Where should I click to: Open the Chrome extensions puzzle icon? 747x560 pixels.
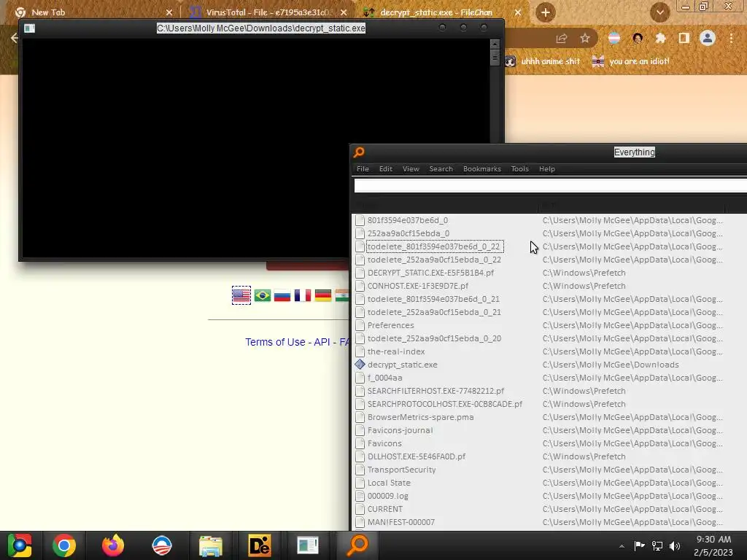660,38
